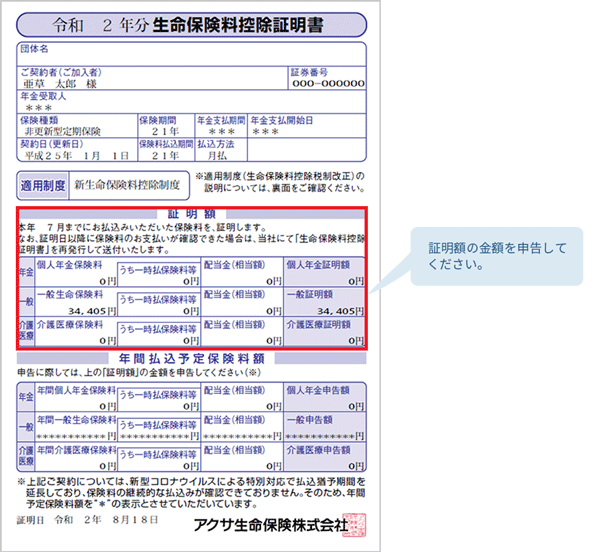Select the payment method value 月払
This screenshot has height=552, width=610.
click(x=217, y=156)
